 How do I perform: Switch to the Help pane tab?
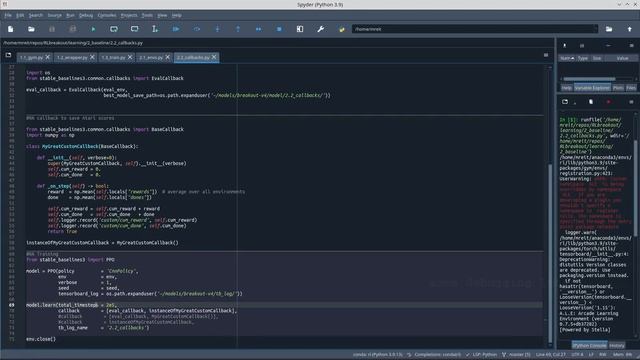point(566,88)
